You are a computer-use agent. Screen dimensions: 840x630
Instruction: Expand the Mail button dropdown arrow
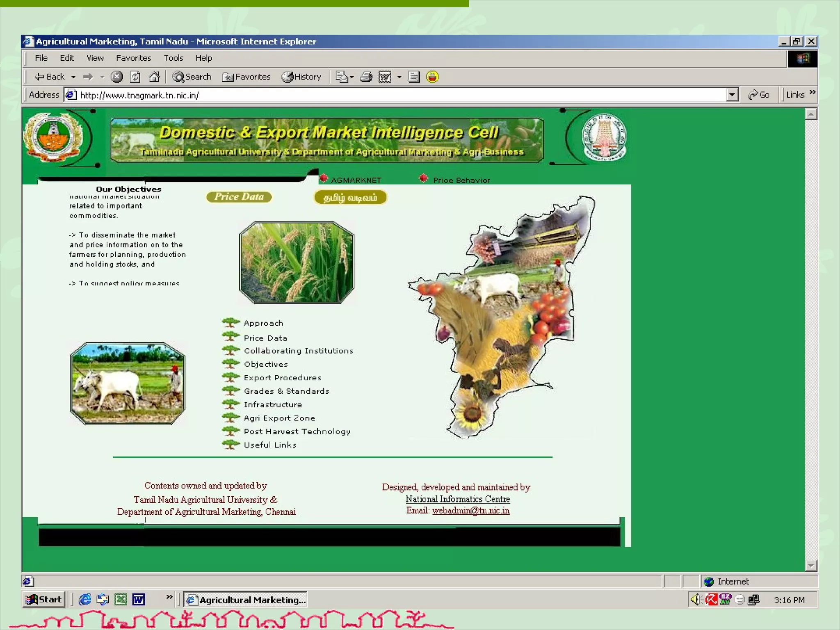352,77
